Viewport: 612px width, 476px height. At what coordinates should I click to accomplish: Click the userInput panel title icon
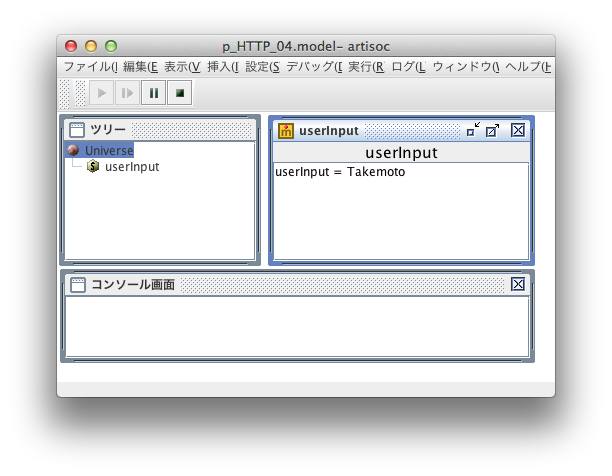(285, 130)
